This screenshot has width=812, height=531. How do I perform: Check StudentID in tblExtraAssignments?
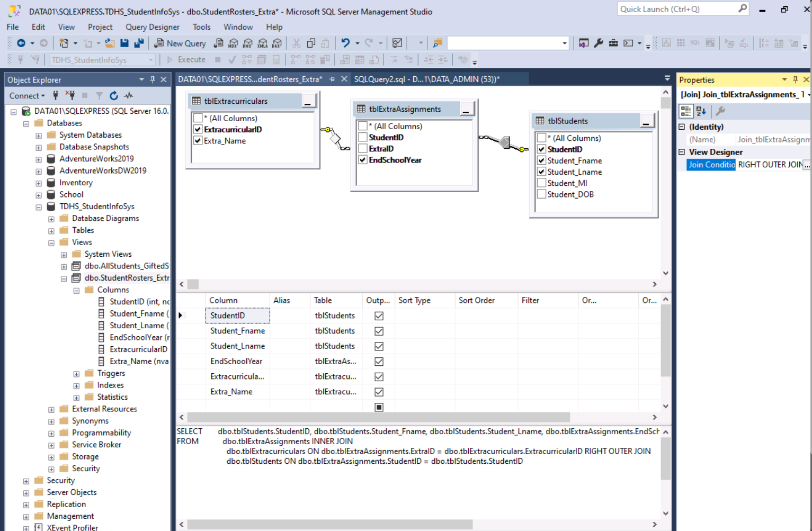(x=363, y=137)
